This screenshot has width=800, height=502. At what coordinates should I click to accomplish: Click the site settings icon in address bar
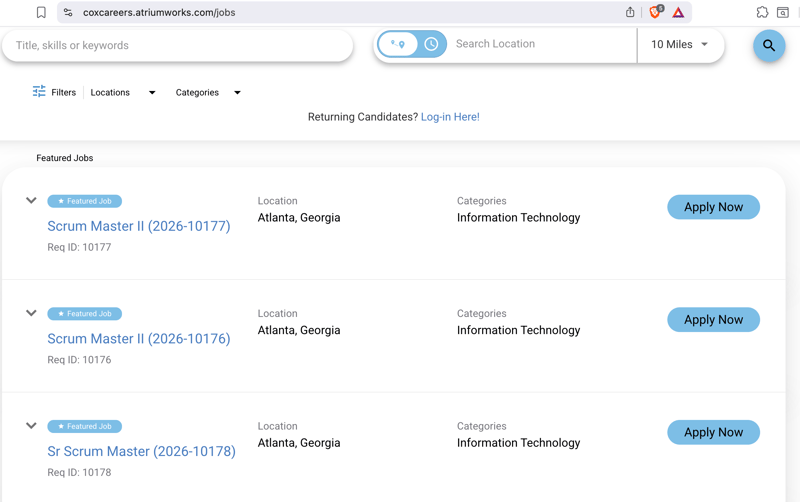coord(68,13)
